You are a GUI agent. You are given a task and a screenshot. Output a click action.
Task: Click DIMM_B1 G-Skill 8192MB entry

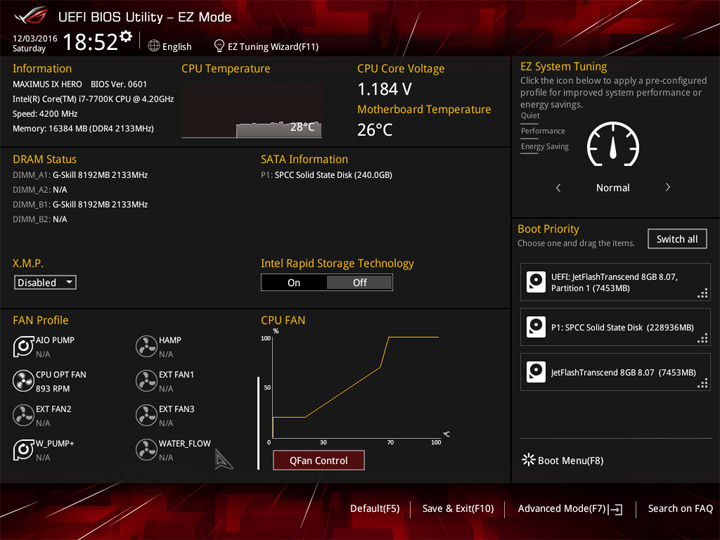click(x=80, y=204)
